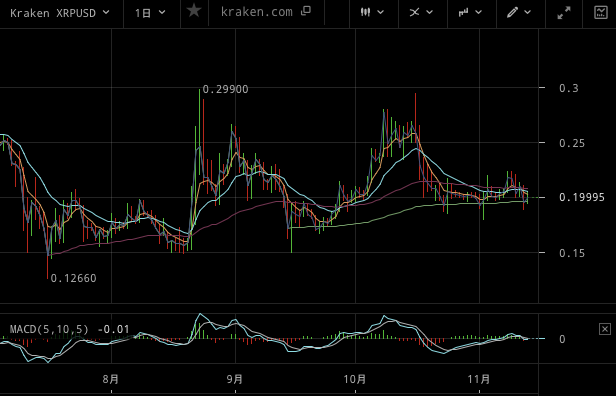616x396 pixels.
Task: Click the 9月 date axis label
Action: point(235,379)
